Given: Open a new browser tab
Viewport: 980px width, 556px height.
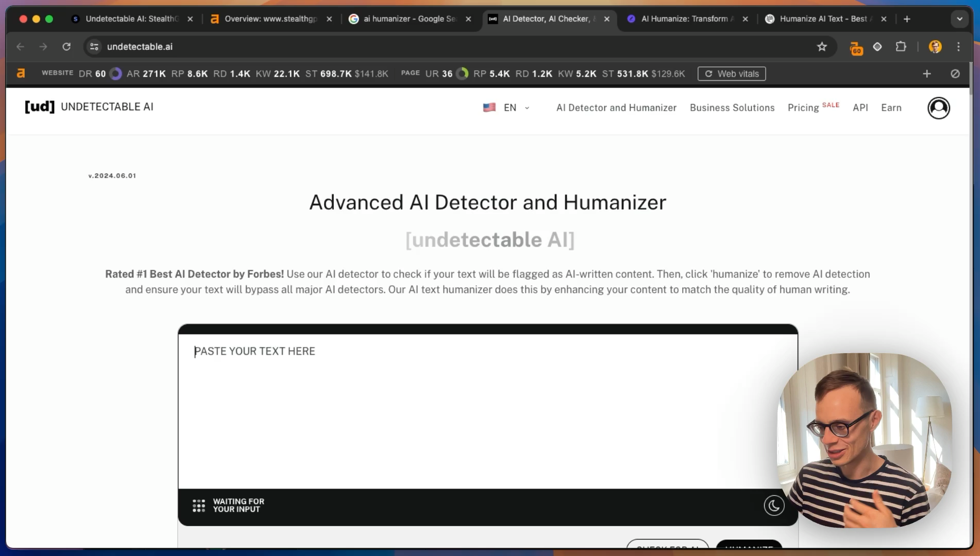Looking at the screenshot, I should point(907,19).
